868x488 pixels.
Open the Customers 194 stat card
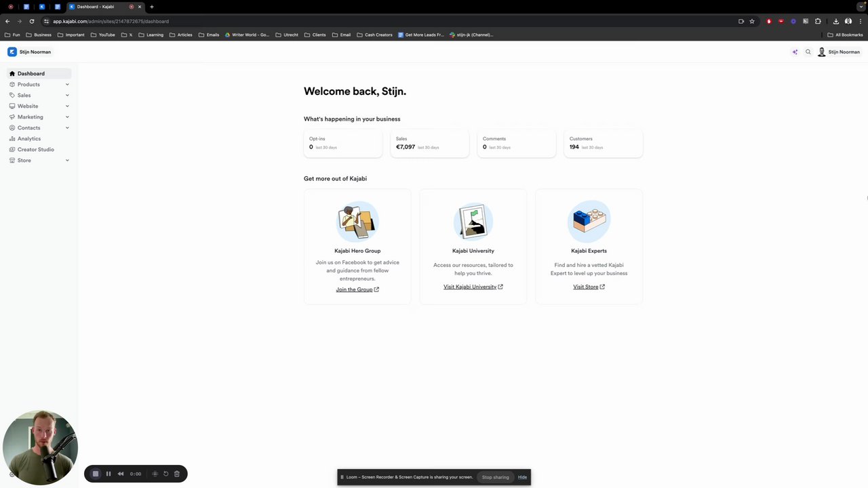coord(604,143)
